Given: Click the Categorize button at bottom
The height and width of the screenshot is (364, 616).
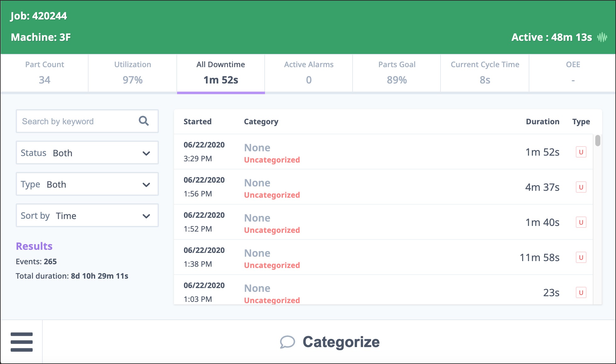Looking at the screenshot, I should [329, 341].
